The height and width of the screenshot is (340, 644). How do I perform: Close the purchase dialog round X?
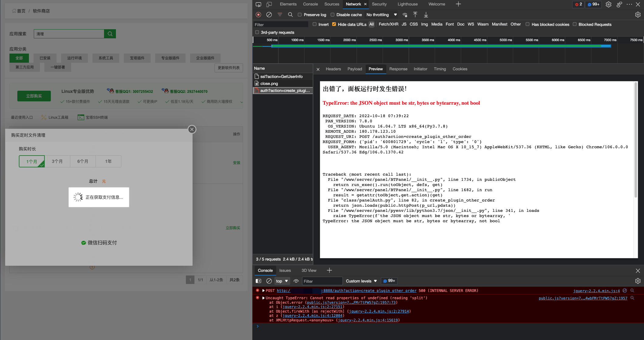tap(192, 129)
